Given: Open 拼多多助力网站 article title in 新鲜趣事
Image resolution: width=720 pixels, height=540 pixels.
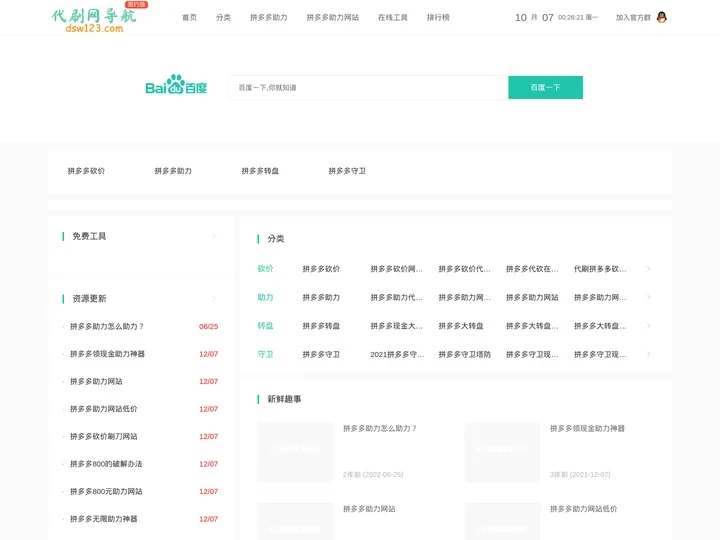Looking at the screenshot, I should [369, 508].
